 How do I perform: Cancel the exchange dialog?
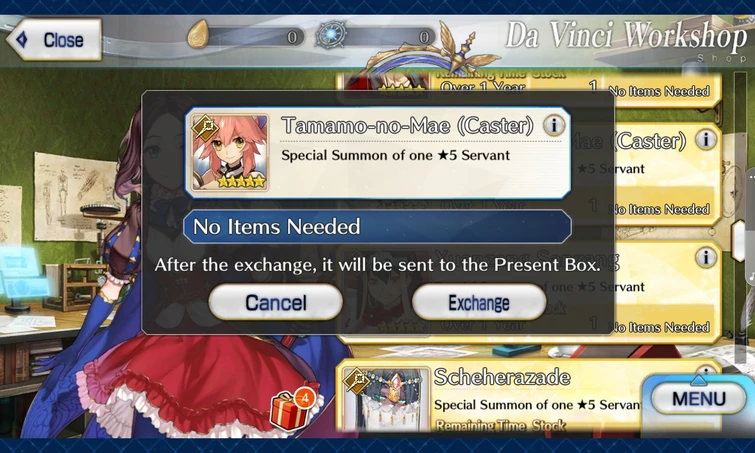coord(275,302)
